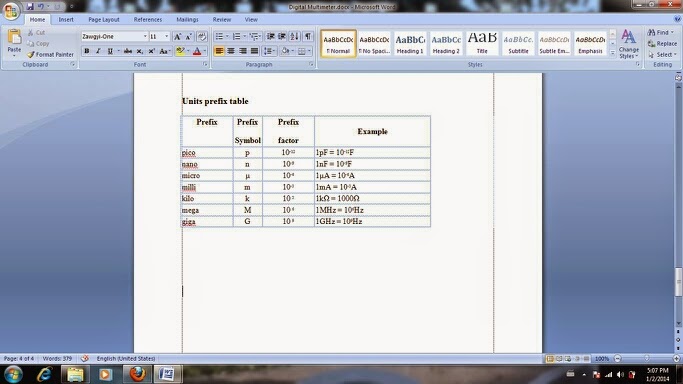Viewport: 683px width, 384px height.
Task: Open the shading color dropdown
Action: (292, 51)
